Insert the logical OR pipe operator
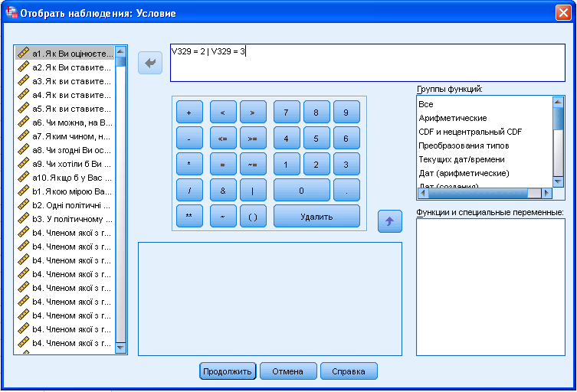Image resolution: width=577 pixels, height=392 pixels. [x=253, y=190]
